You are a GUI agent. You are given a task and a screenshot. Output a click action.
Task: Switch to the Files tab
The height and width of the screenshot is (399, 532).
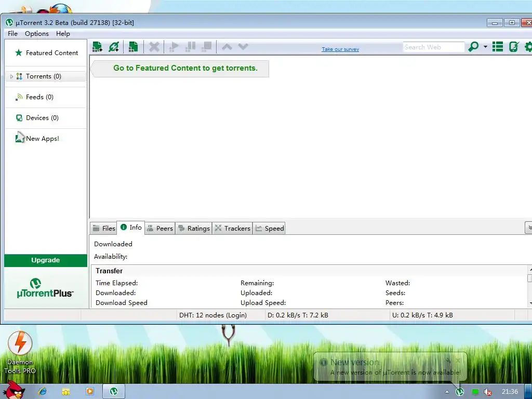104,229
